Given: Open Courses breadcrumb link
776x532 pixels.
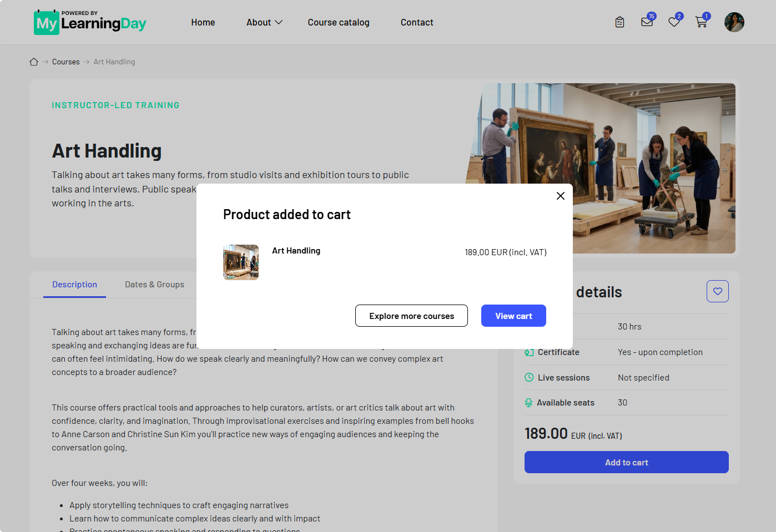Looking at the screenshot, I should click(66, 62).
